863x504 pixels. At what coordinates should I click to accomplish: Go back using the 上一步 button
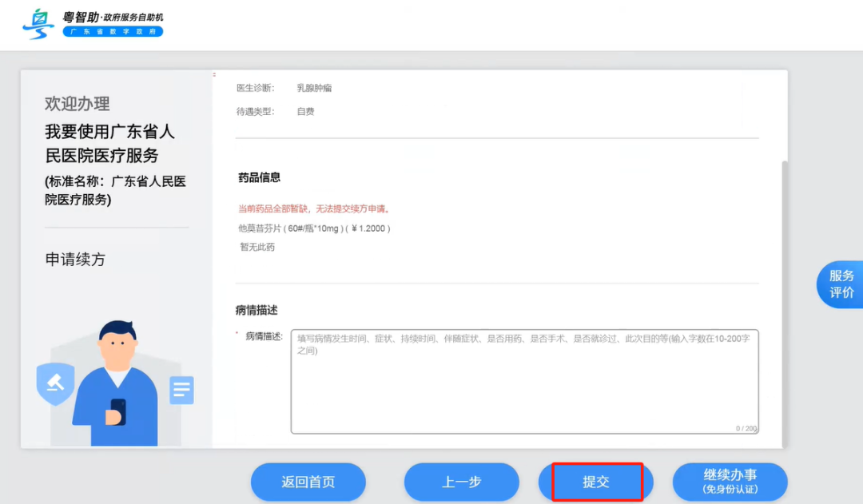point(461,482)
